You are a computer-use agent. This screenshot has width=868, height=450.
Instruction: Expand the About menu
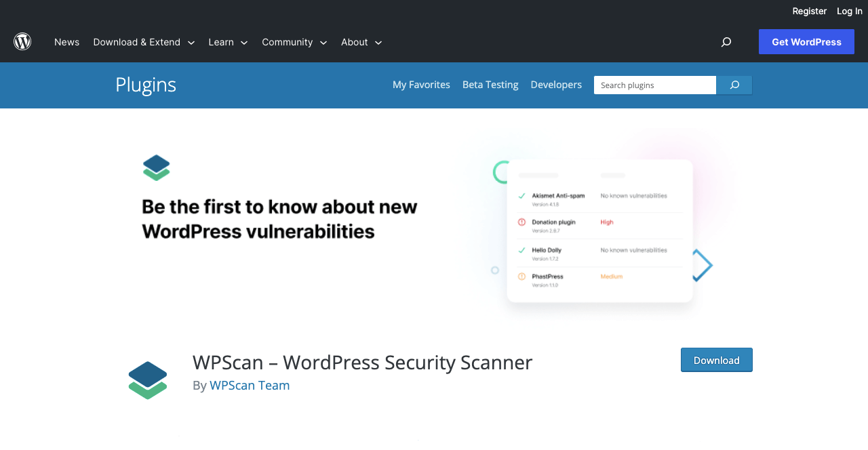click(361, 42)
